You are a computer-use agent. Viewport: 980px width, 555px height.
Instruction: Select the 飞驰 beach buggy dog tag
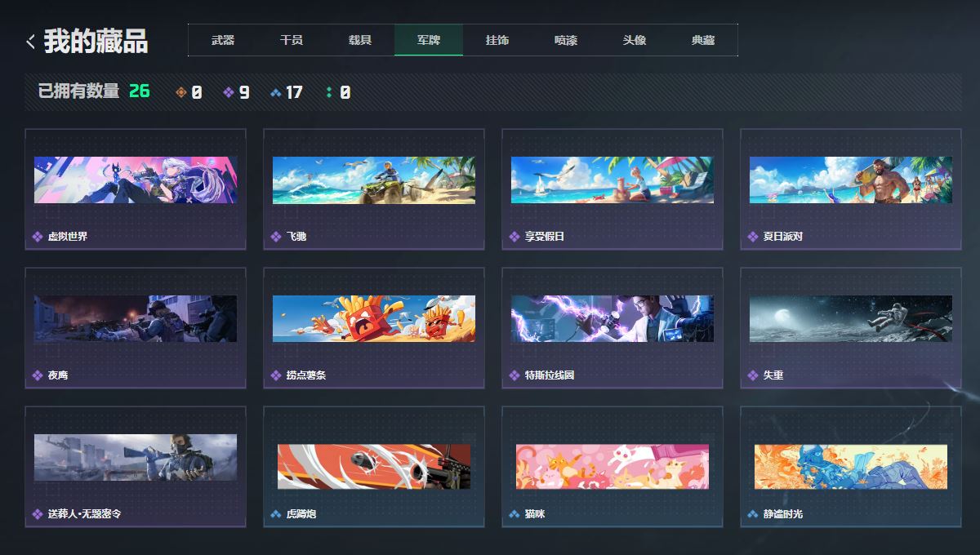(374, 180)
